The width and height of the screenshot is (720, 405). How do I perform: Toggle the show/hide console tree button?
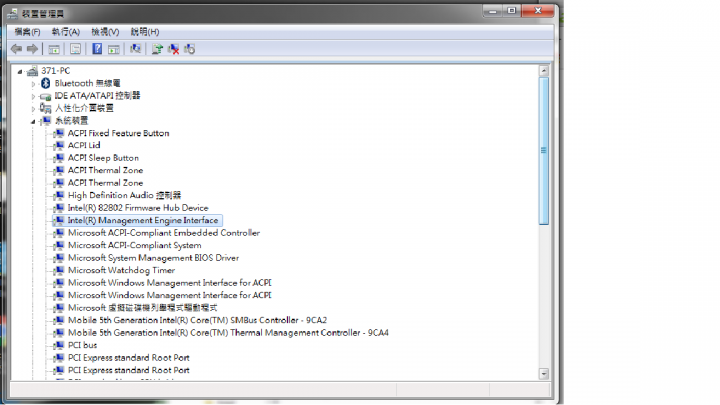(x=54, y=49)
